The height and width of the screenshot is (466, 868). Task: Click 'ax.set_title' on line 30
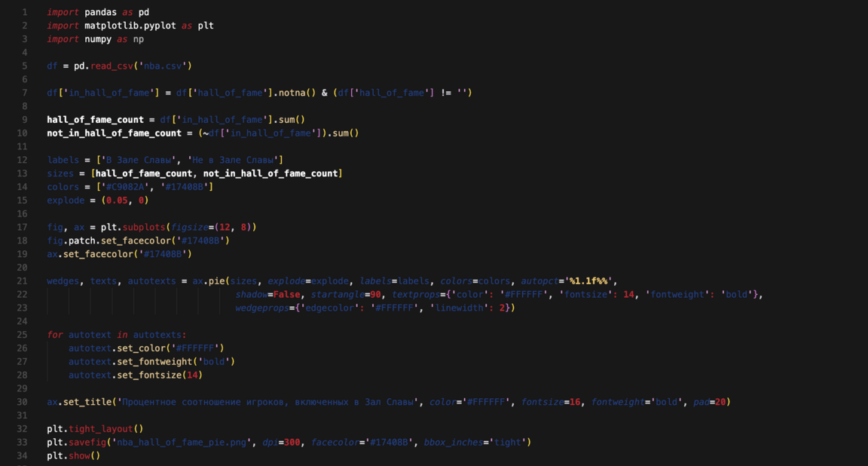tap(79, 402)
